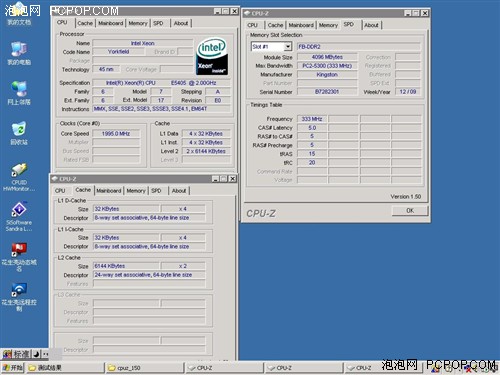Minimize the Memory Slot Selection CPU-Z window
Image resolution: width=500 pixels, height=375 pixels.
point(408,13)
